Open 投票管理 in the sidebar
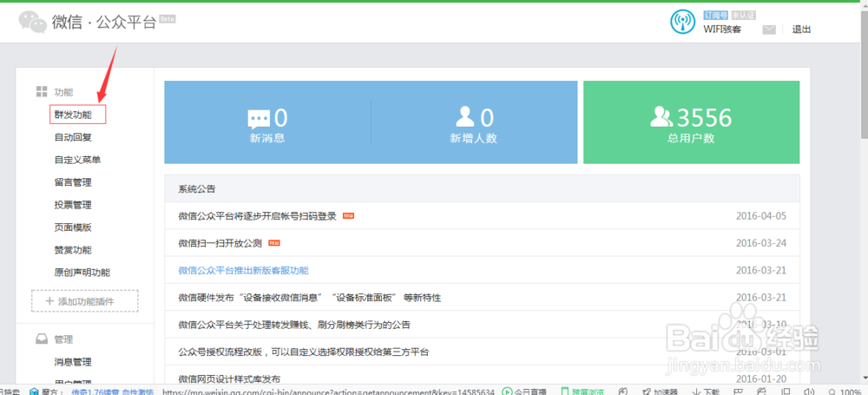 click(73, 205)
